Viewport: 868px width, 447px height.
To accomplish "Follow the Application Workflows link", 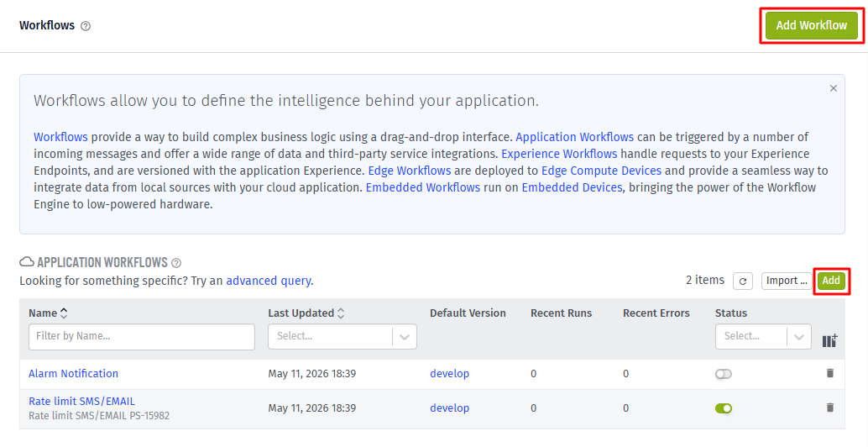I will tap(574, 137).
